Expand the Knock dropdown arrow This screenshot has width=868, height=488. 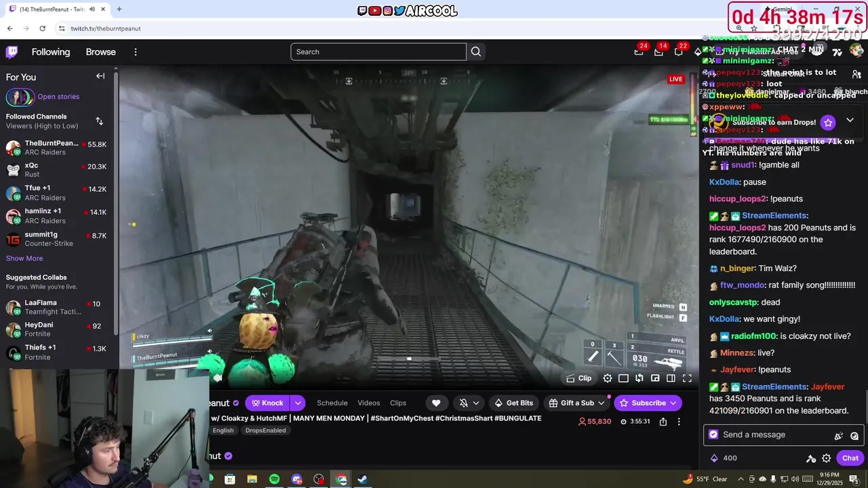click(298, 403)
